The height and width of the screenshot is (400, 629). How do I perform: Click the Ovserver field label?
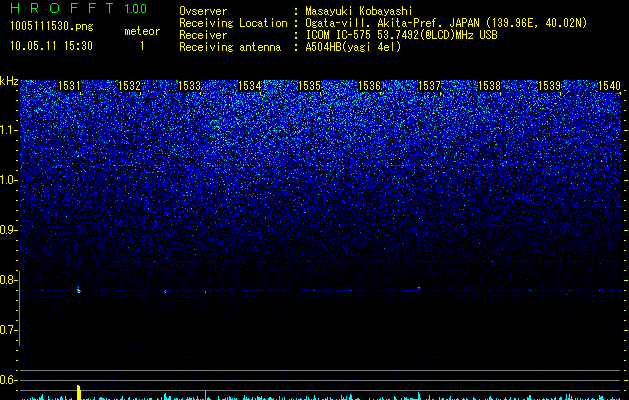tap(203, 11)
